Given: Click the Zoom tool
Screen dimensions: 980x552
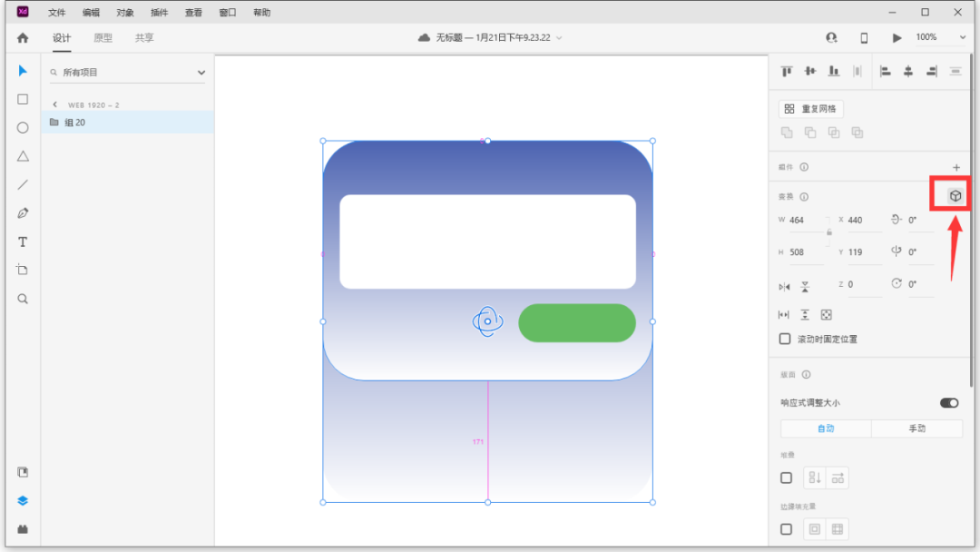Looking at the screenshot, I should point(23,299).
